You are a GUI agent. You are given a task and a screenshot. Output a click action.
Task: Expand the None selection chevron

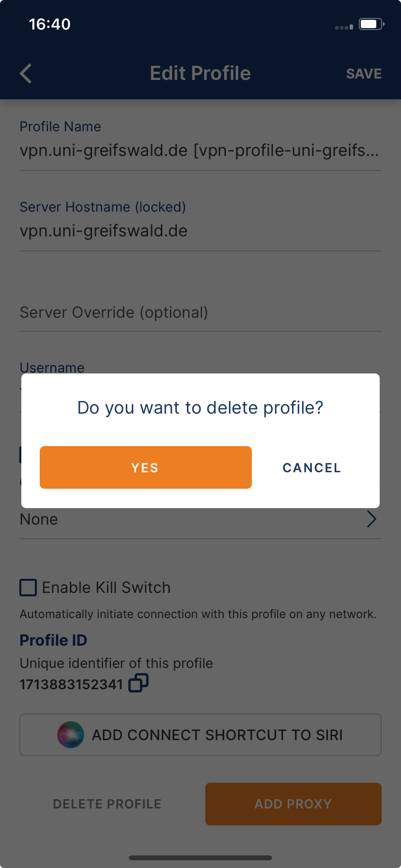(x=371, y=519)
